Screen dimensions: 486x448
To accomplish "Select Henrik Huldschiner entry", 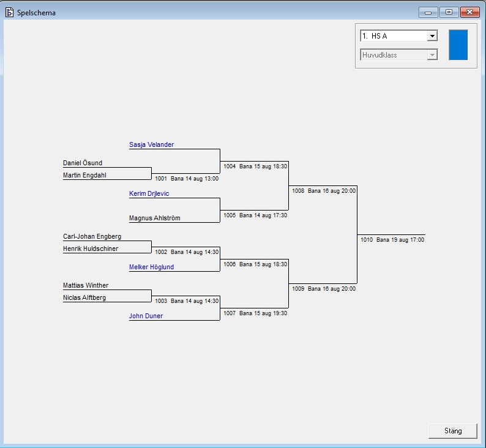I will (x=91, y=249).
